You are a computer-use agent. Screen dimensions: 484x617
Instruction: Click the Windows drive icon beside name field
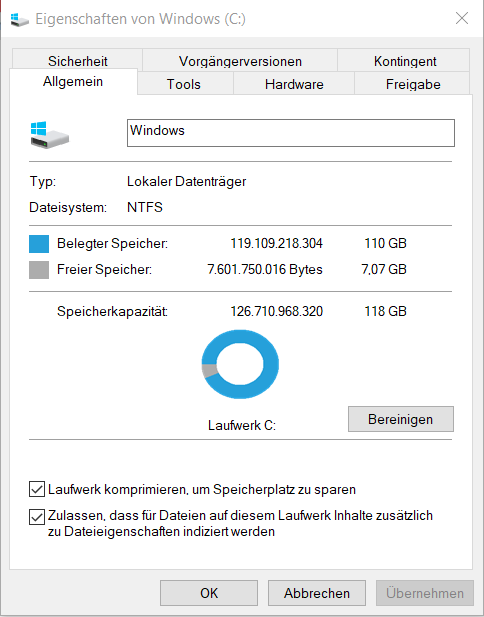[50, 135]
